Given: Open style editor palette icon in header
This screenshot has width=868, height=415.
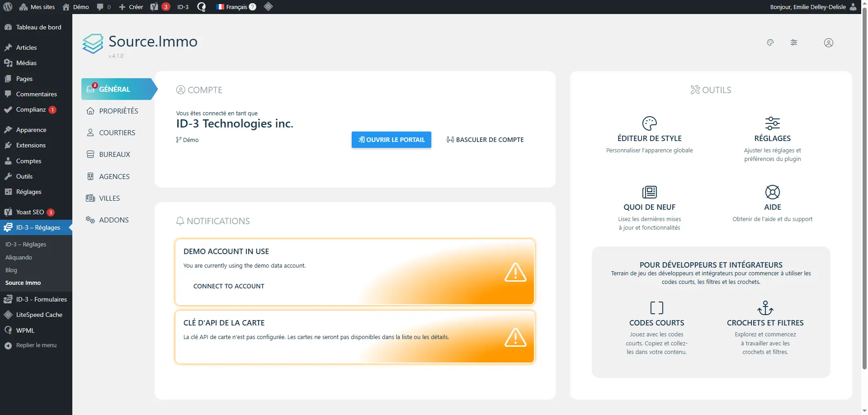Looking at the screenshot, I should (770, 42).
